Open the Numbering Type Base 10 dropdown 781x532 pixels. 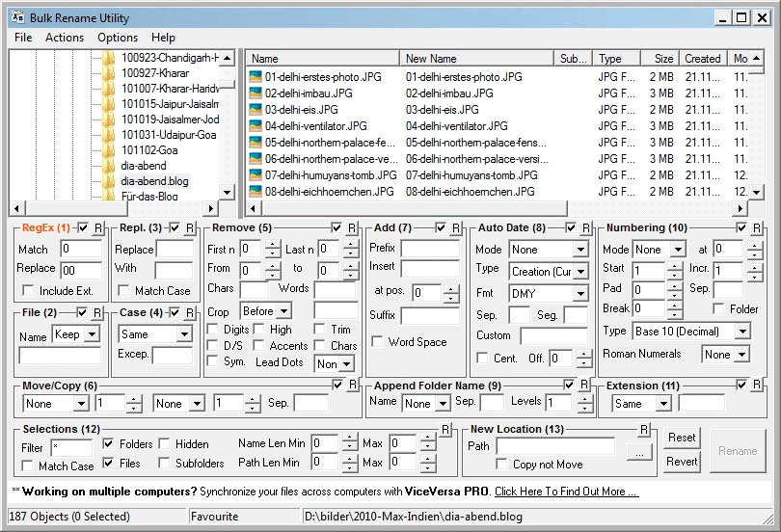[742, 332]
